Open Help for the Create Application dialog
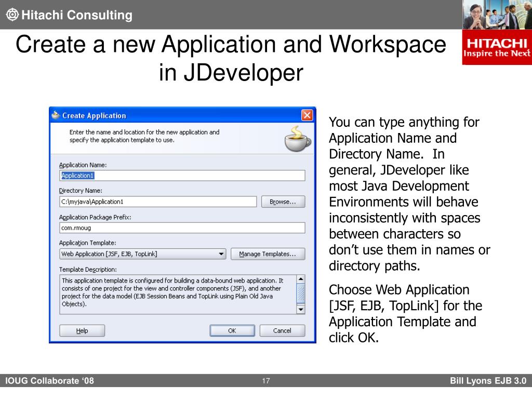 [82, 330]
